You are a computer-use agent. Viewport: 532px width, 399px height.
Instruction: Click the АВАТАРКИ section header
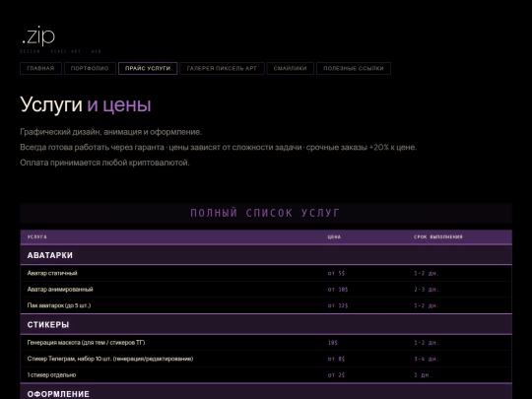(266, 255)
